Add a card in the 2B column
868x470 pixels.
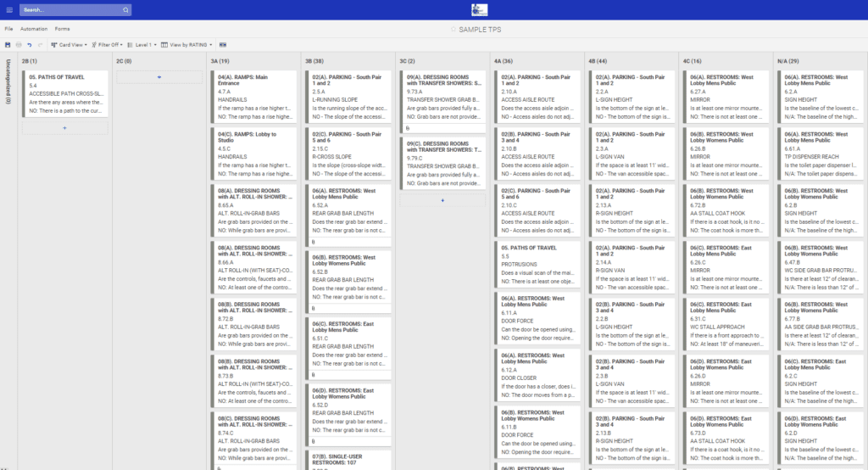pos(64,128)
